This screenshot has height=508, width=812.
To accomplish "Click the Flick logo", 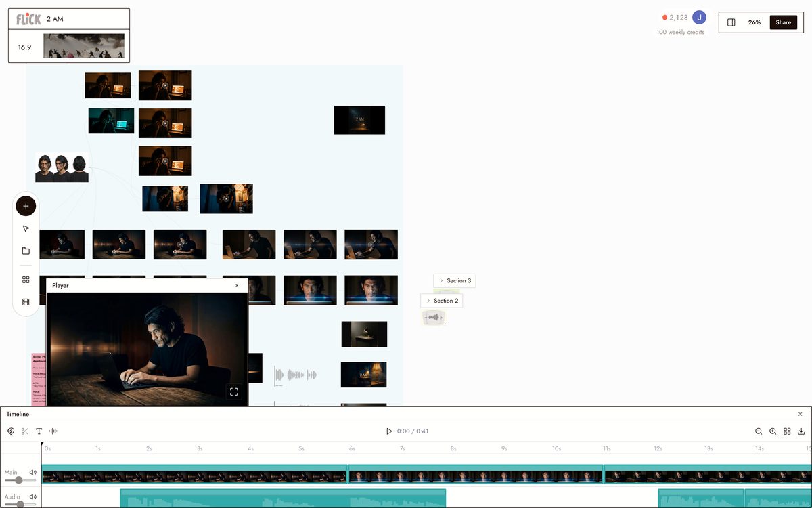I will point(28,19).
